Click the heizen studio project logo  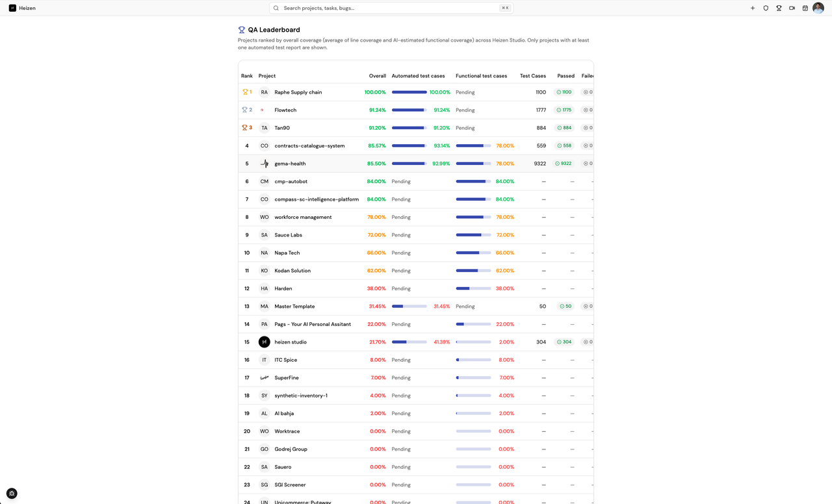(x=264, y=342)
